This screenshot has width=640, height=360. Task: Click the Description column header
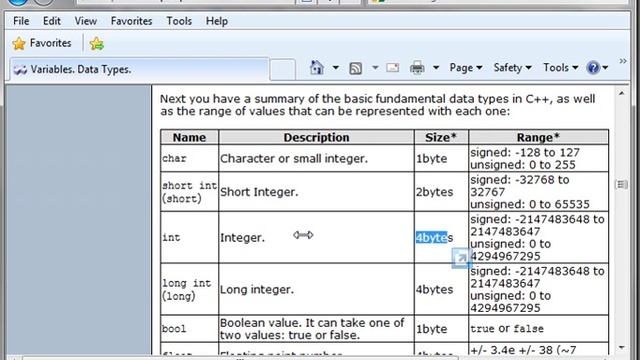tap(316, 138)
